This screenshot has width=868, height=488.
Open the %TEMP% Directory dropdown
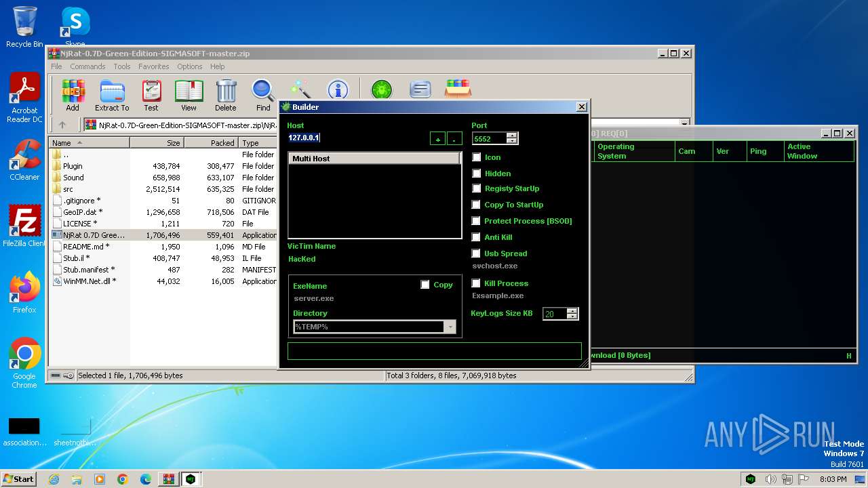pyautogui.click(x=450, y=327)
